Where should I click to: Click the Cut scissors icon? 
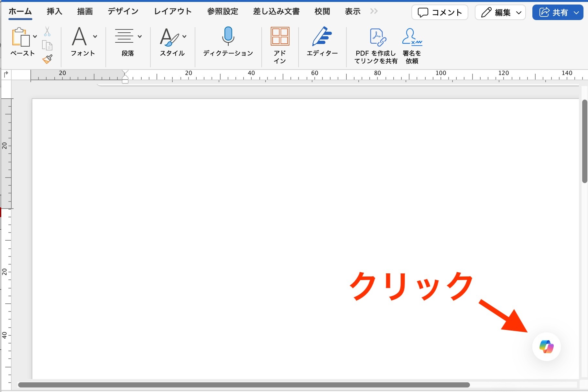[47, 31]
